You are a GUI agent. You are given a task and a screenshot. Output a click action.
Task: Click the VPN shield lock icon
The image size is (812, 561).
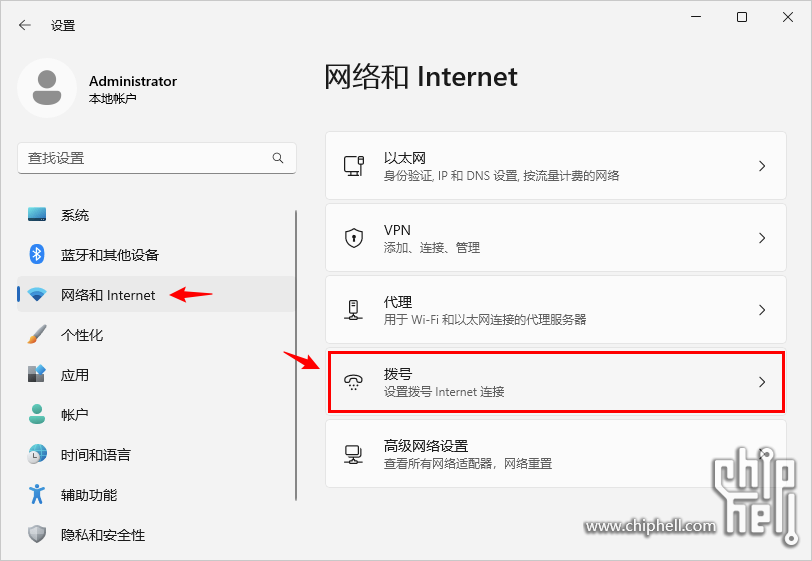pos(354,238)
